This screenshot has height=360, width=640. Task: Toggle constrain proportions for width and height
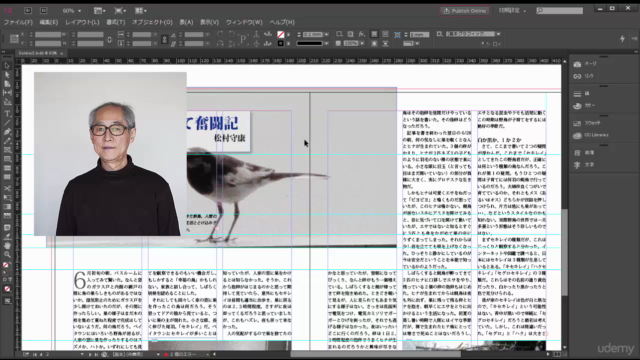[109, 39]
